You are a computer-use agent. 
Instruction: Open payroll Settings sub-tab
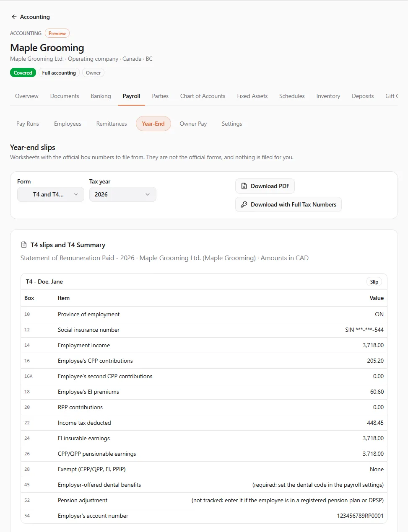click(x=232, y=124)
